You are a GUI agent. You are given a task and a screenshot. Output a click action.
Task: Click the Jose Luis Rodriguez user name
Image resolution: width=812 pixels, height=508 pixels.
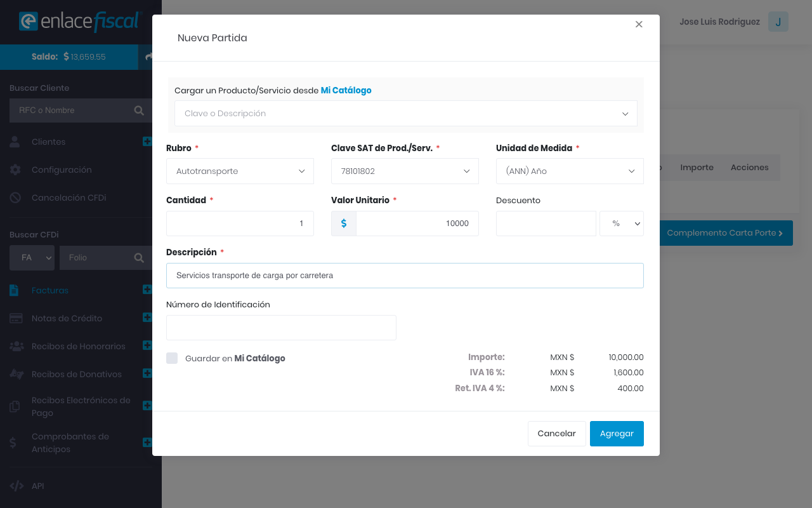719,22
